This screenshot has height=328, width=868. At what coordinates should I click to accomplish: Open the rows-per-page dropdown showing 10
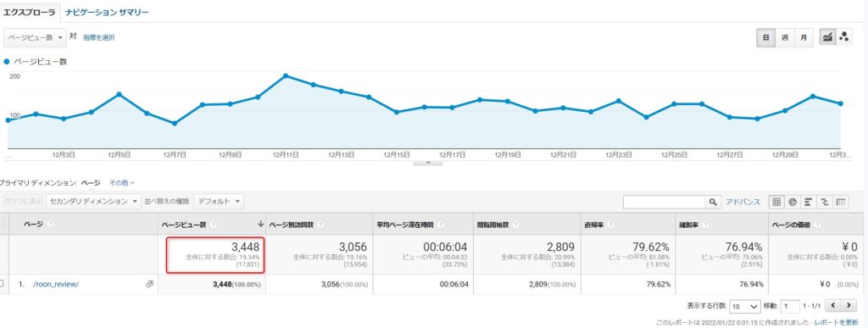click(x=745, y=306)
